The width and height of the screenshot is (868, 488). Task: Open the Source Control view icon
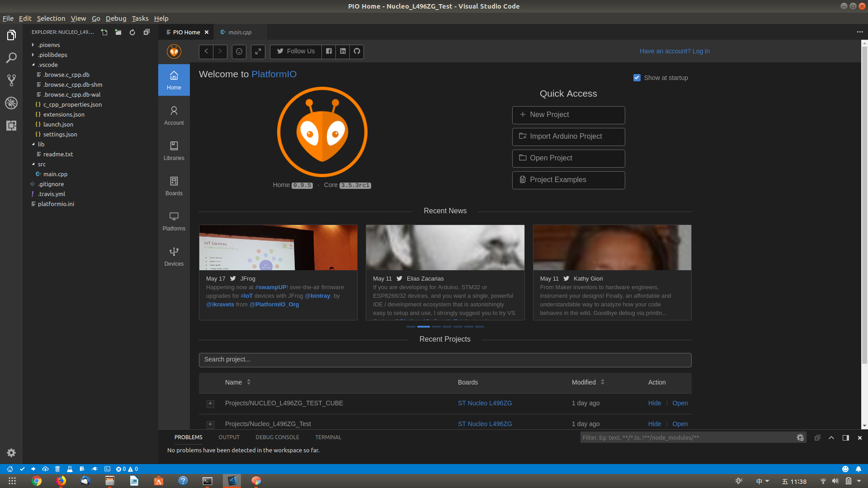coord(11,80)
